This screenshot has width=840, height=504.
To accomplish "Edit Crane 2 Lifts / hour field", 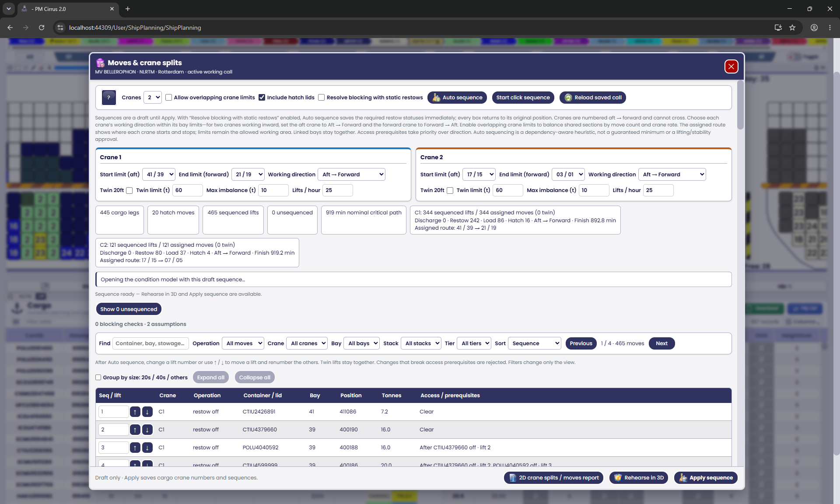I will tap(658, 190).
